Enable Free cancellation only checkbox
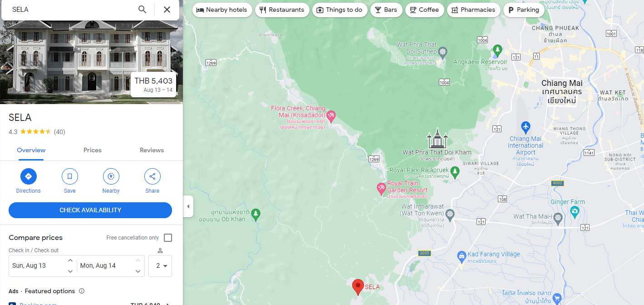Screen dimensions: 644x305 click(168, 238)
